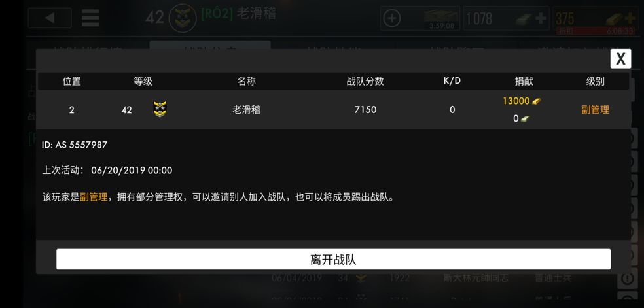Click cash icon next to donation 0
Screen dimensions: 644x308
(x=525, y=119)
